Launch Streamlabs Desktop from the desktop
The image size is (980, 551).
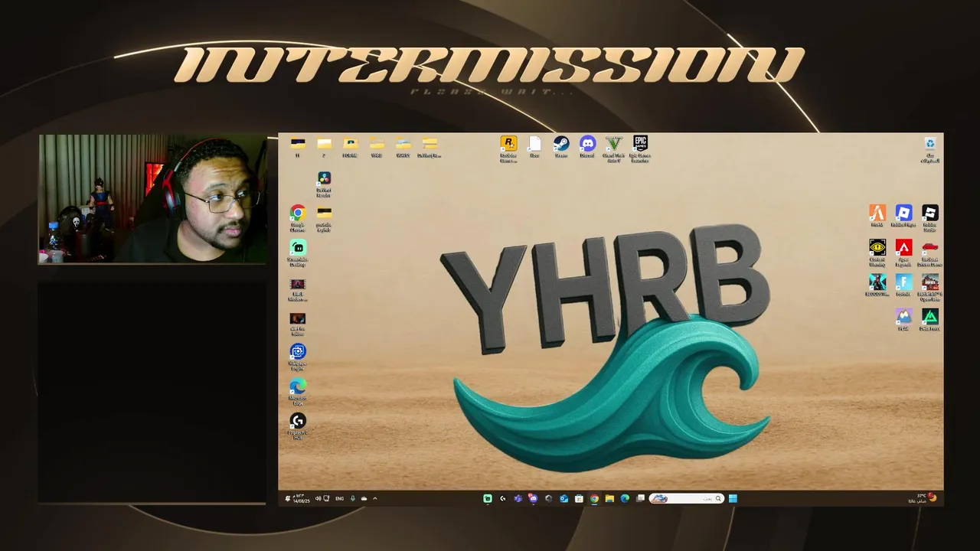pos(298,253)
